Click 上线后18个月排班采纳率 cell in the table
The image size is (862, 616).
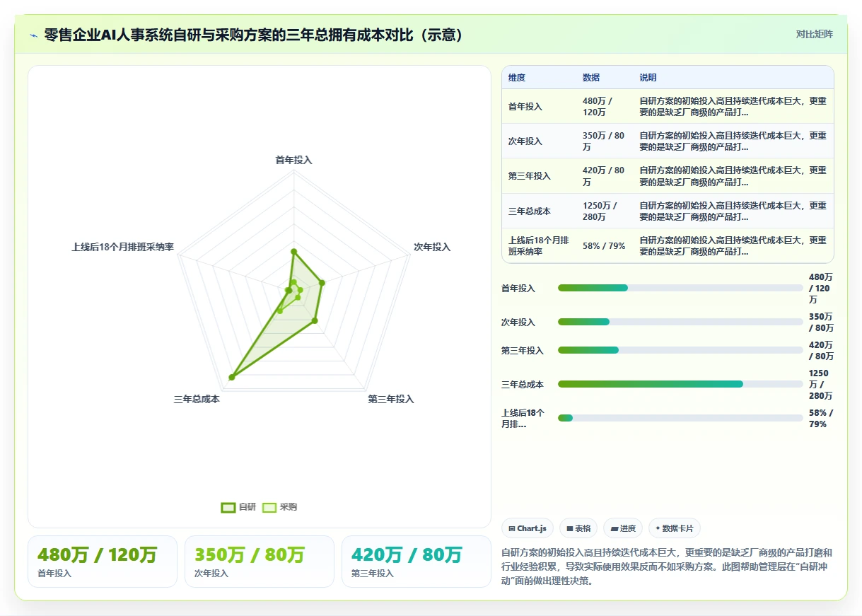(x=539, y=245)
